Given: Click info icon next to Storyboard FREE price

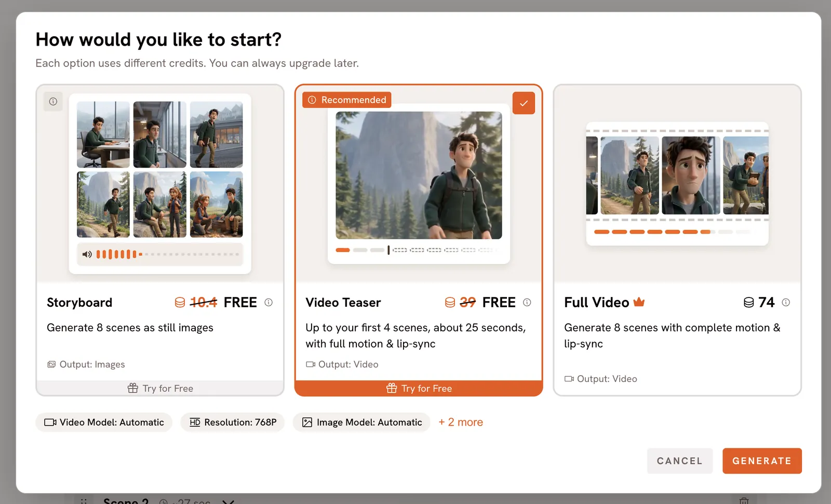Looking at the screenshot, I should 269,302.
